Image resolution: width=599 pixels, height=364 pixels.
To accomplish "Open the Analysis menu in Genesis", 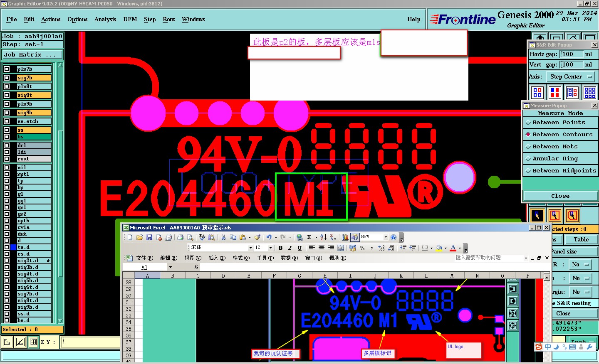I will pos(105,20).
